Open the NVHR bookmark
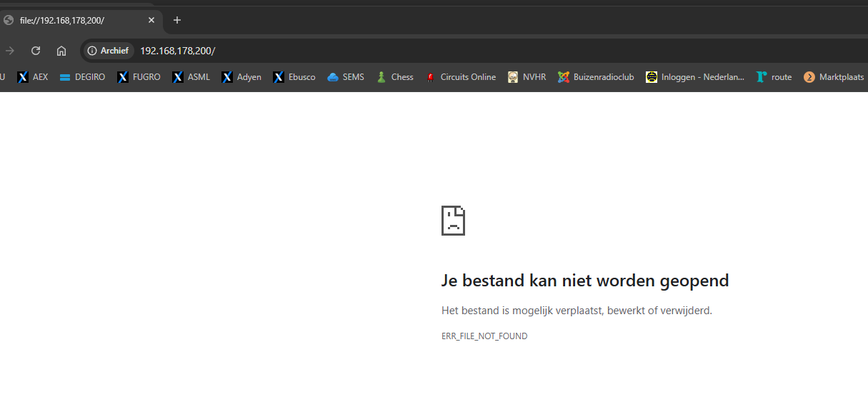868x407 pixels. point(527,77)
